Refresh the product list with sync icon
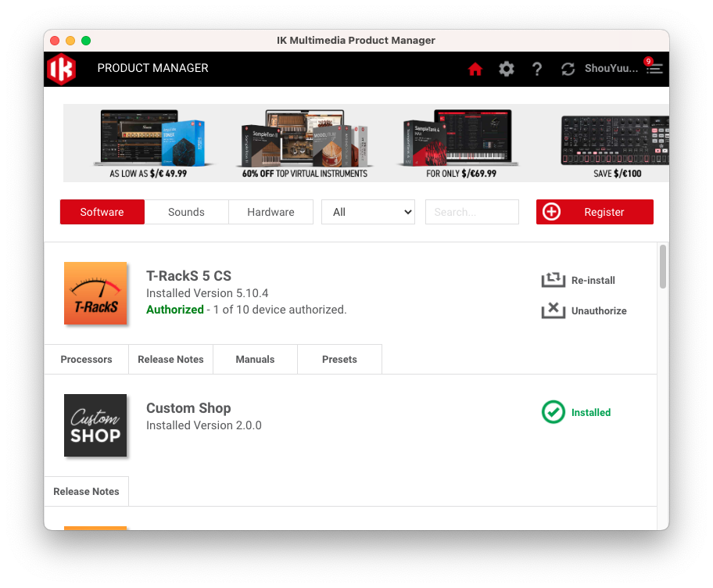The image size is (713, 588). pos(568,69)
